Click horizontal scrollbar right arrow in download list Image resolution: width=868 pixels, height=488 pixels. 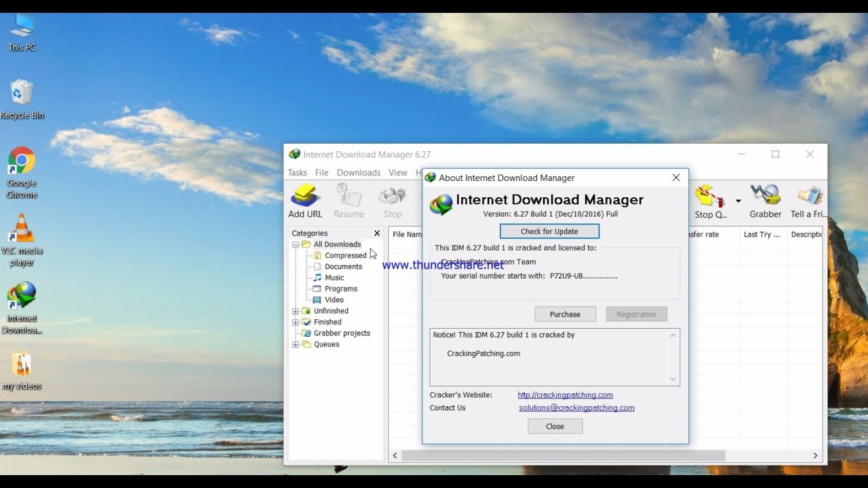(x=816, y=456)
